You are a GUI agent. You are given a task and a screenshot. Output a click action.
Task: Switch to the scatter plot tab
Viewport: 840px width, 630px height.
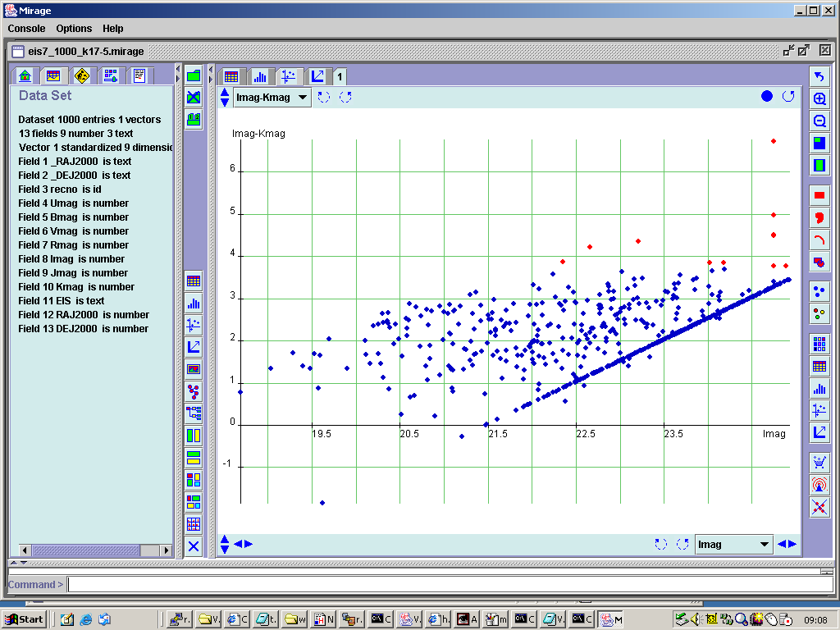pos(288,76)
